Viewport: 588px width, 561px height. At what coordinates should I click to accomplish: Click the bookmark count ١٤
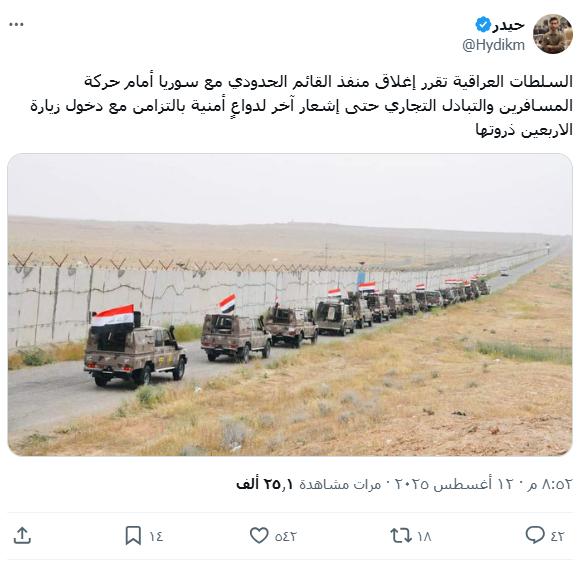156,536
